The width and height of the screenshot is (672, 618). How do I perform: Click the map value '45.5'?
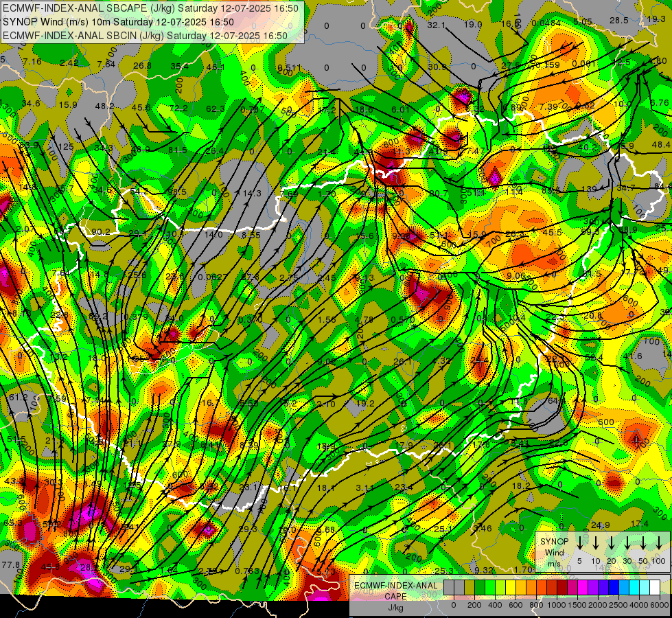[x=553, y=233]
